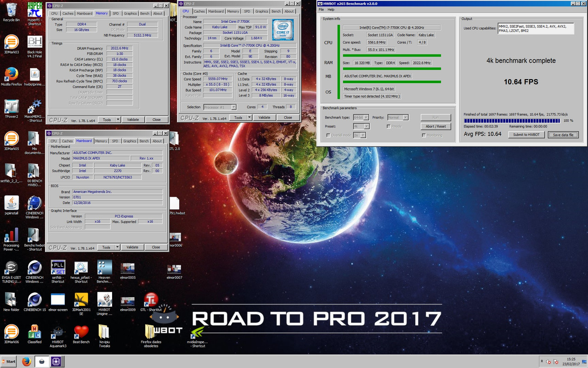Switch to CPU-Z via its taskbar button
Viewport: 588px width, 368px height.
pyautogui.click(x=56, y=362)
